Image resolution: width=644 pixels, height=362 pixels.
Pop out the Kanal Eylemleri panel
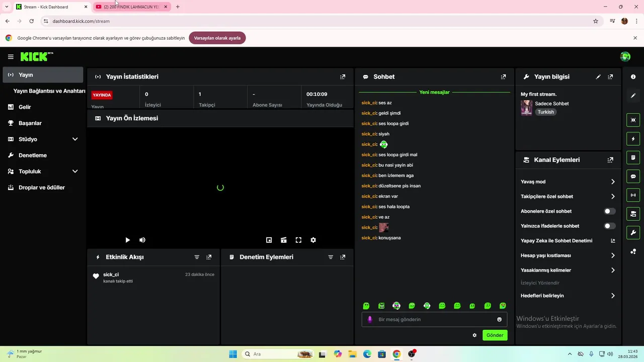click(610, 160)
